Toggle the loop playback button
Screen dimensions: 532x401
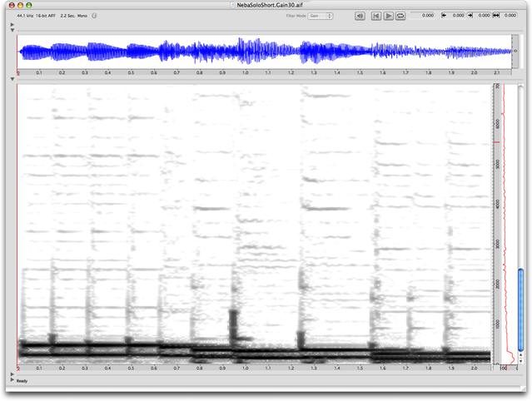tap(400, 16)
